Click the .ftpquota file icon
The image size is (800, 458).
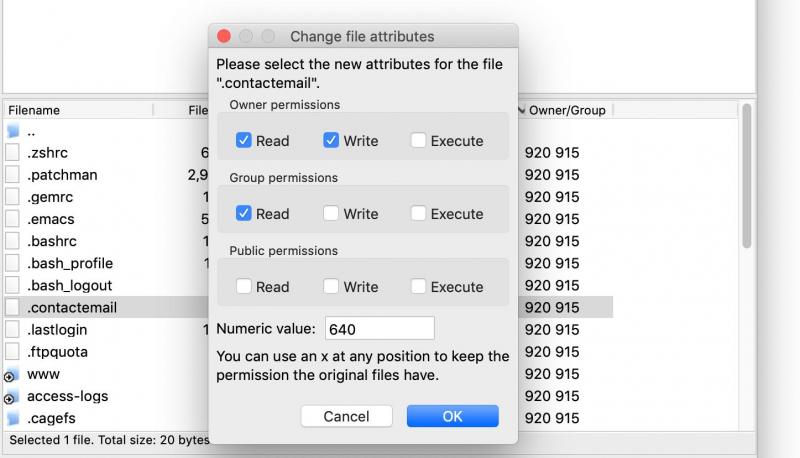[x=12, y=351]
